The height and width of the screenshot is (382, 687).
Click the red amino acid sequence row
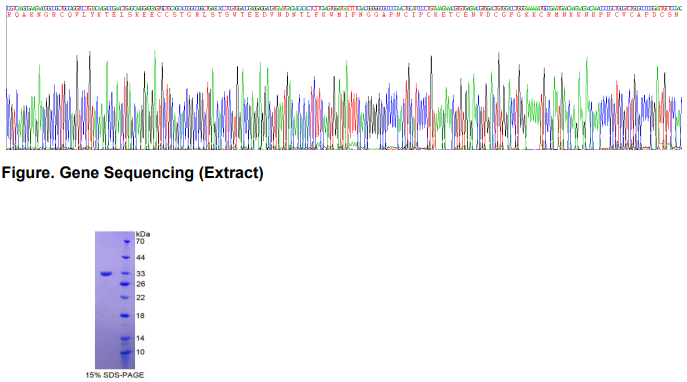pos(344,14)
